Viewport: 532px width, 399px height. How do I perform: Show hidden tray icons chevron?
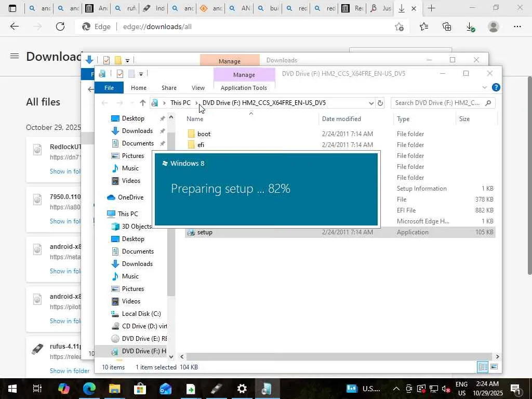click(x=396, y=389)
